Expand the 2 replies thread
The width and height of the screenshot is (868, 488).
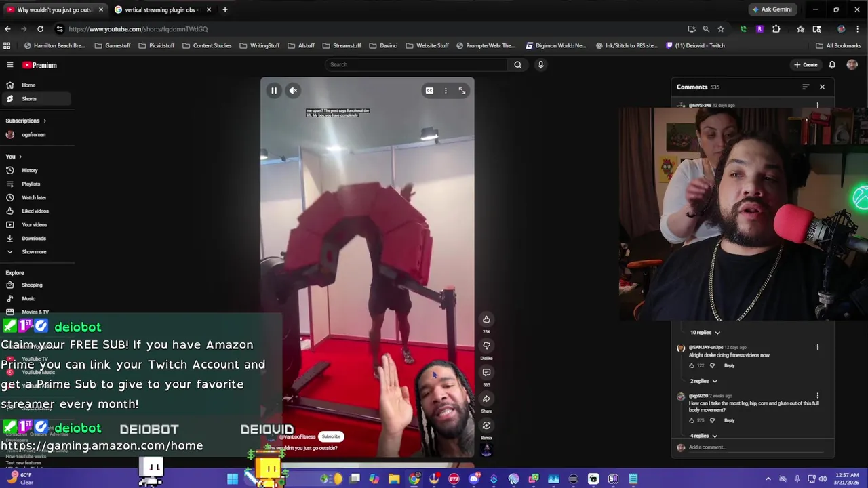pyautogui.click(x=703, y=381)
